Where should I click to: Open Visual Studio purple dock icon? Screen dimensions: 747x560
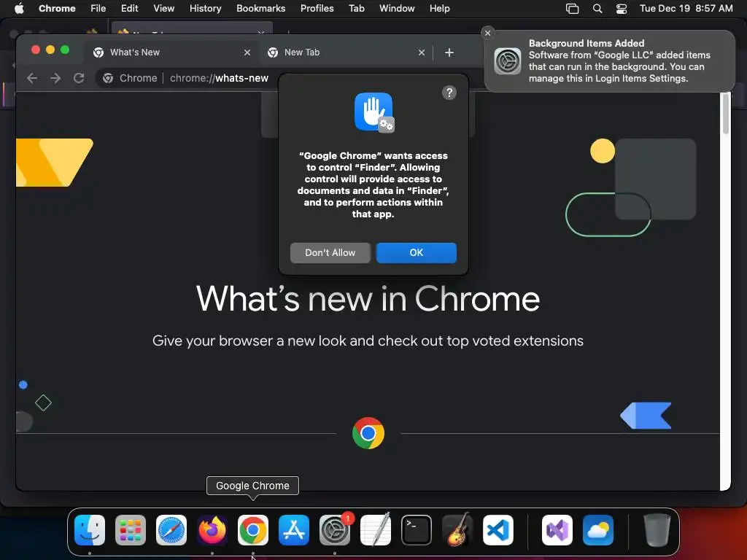(557, 530)
